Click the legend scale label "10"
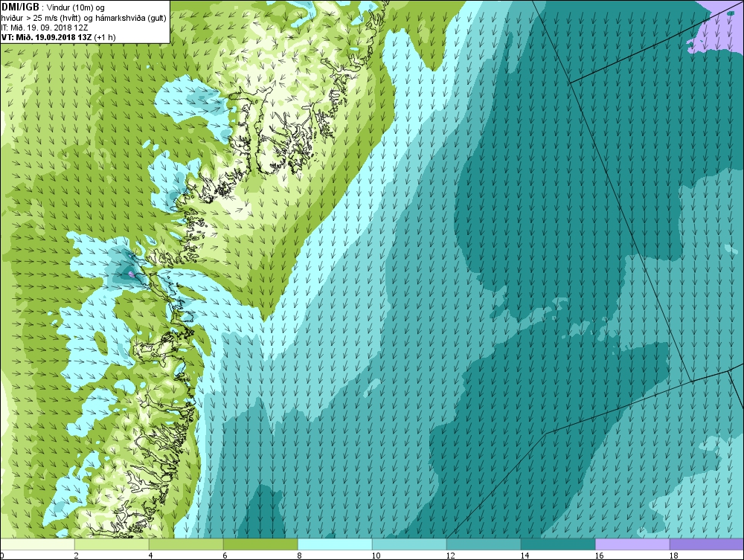Viewport: 744px width, 560px height. click(376, 556)
